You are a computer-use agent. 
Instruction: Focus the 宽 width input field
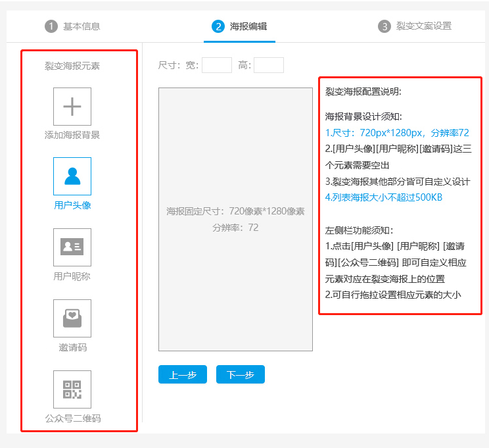[x=217, y=65]
